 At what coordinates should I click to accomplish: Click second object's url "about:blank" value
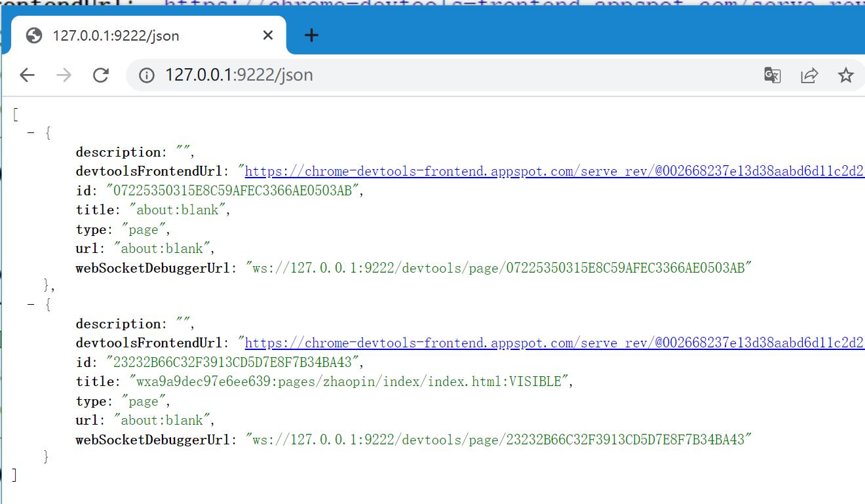pyautogui.click(x=164, y=420)
